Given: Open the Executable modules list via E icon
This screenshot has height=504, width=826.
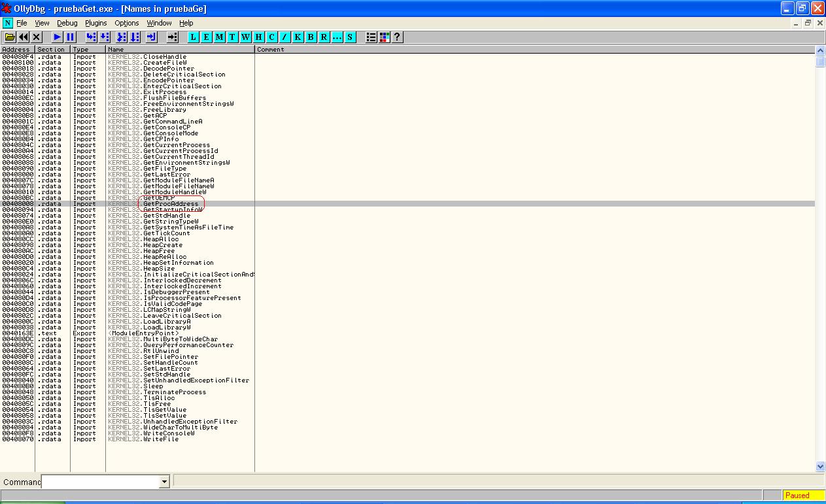Looking at the screenshot, I should point(206,37).
